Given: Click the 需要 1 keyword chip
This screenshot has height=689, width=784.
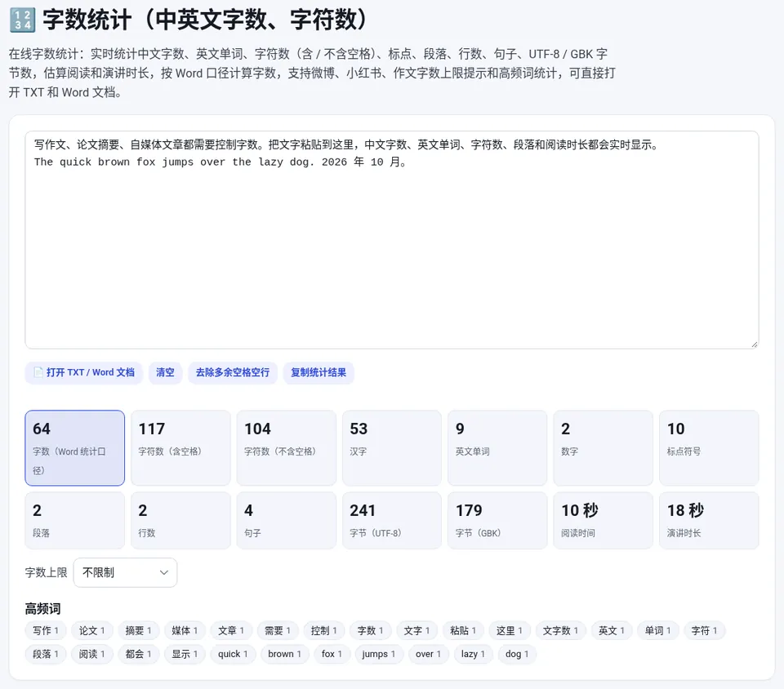Looking at the screenshot, I should (x=278, y=630).
